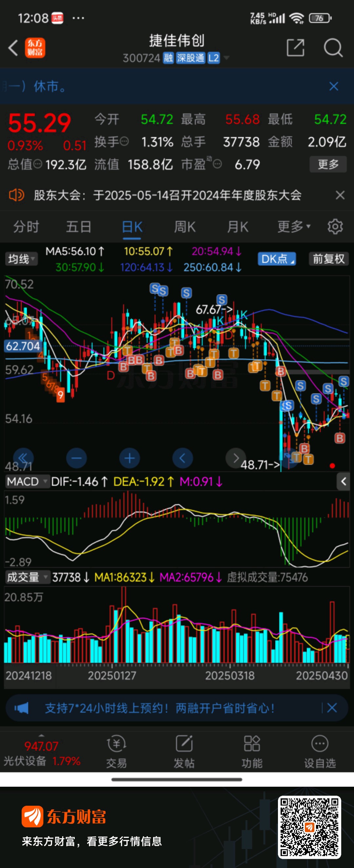Tap the 12:08 clock
354x868 pixels.
pos(33,18)
